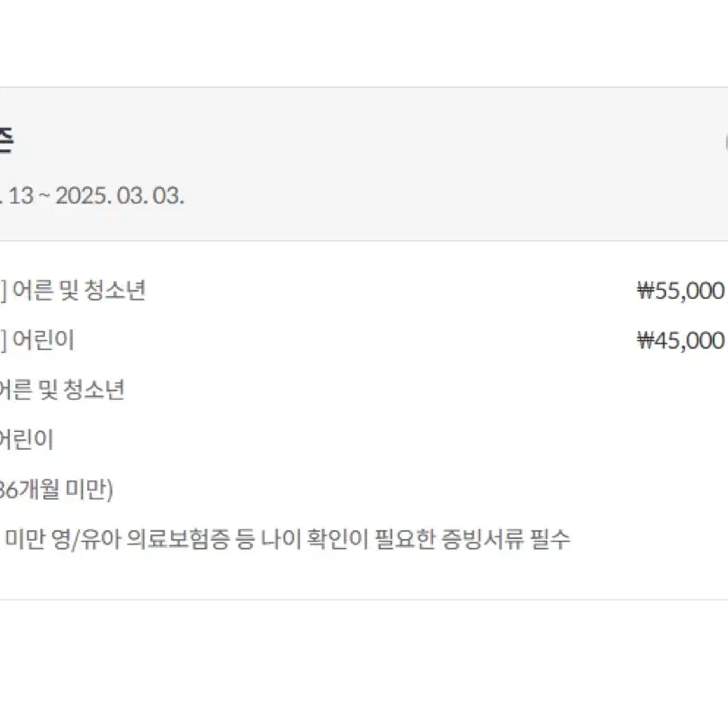
Task: Click the 의료보험증 word in the notice
Action: pos(178,539)
